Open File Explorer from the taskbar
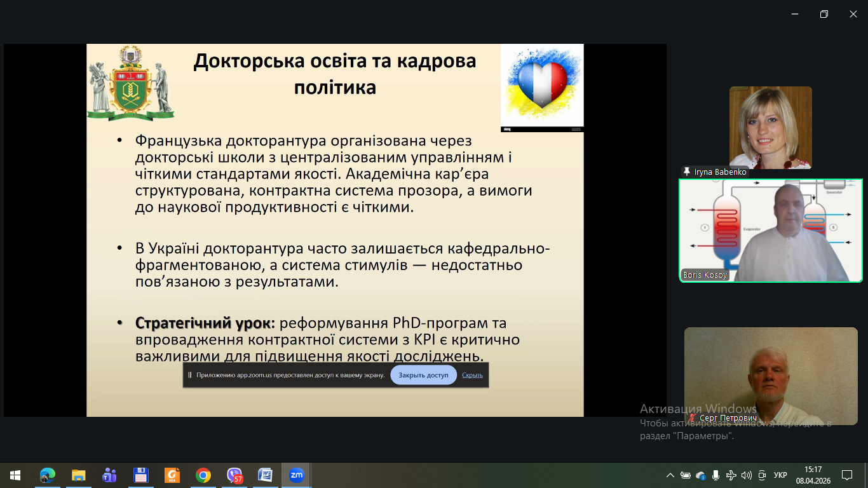Screen dimensions: 868x488 point(78,475)
